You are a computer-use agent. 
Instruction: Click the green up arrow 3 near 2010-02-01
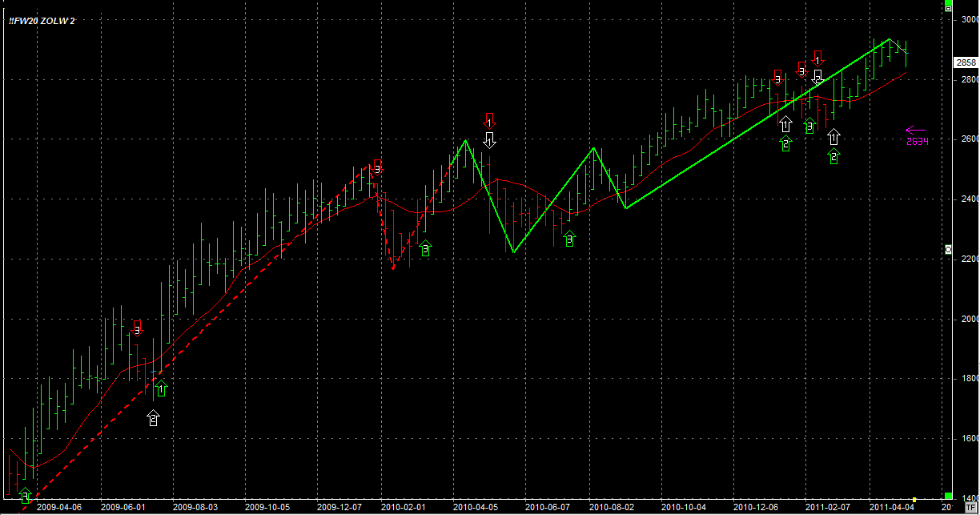point(425,248)
